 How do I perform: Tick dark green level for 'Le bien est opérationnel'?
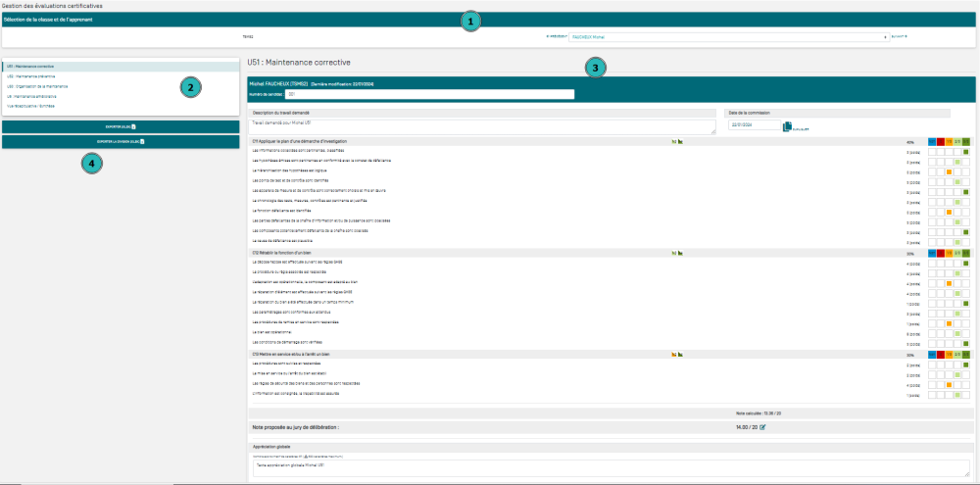tap(966, 334)
